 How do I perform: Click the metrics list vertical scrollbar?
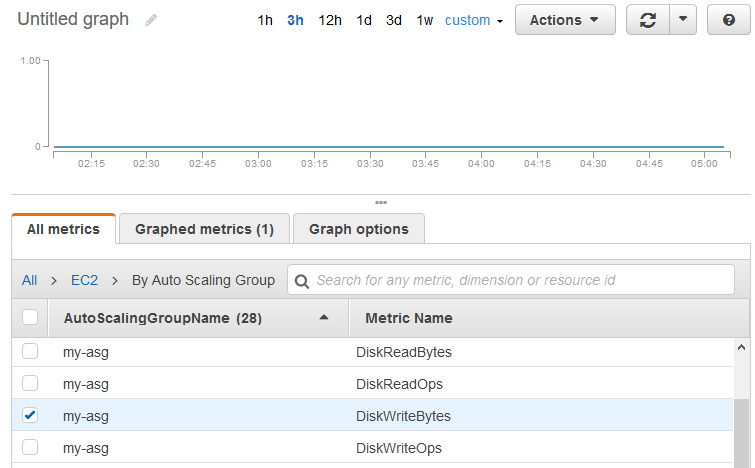[x=741, y=420]
